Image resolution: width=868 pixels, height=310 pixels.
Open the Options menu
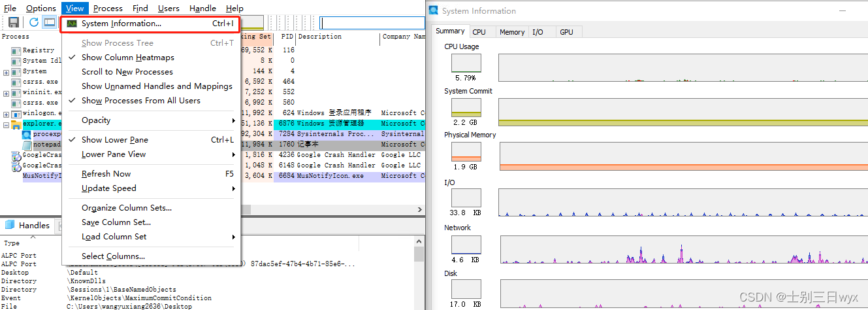pos(40,9)
